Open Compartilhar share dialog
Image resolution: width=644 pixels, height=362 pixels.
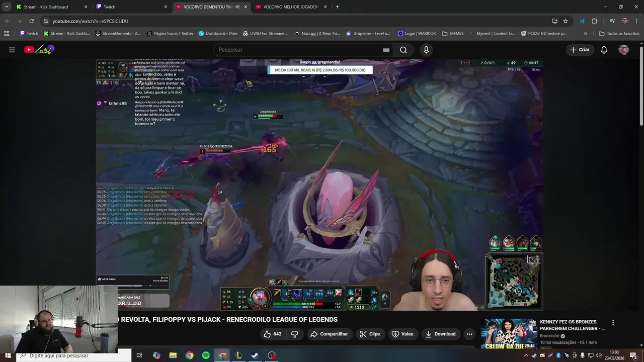329,334
